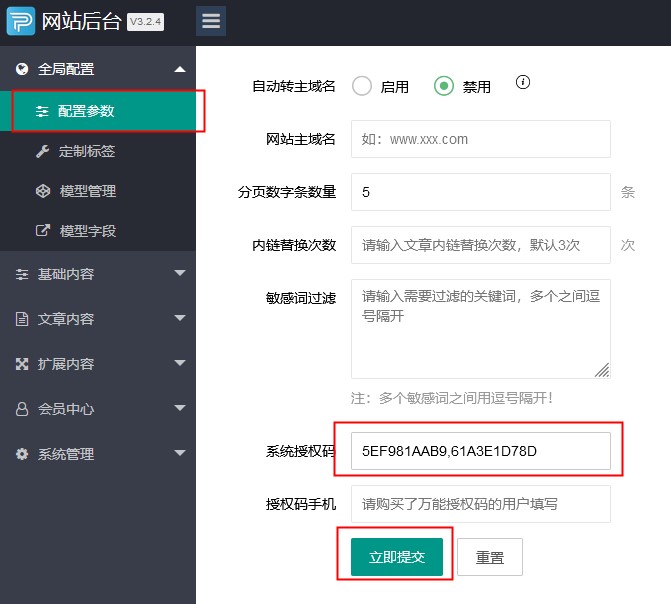This screenshot has height=604, width=671.
Task: Toggle the hamburger sidebar menu button
Action: click(211, 21)
